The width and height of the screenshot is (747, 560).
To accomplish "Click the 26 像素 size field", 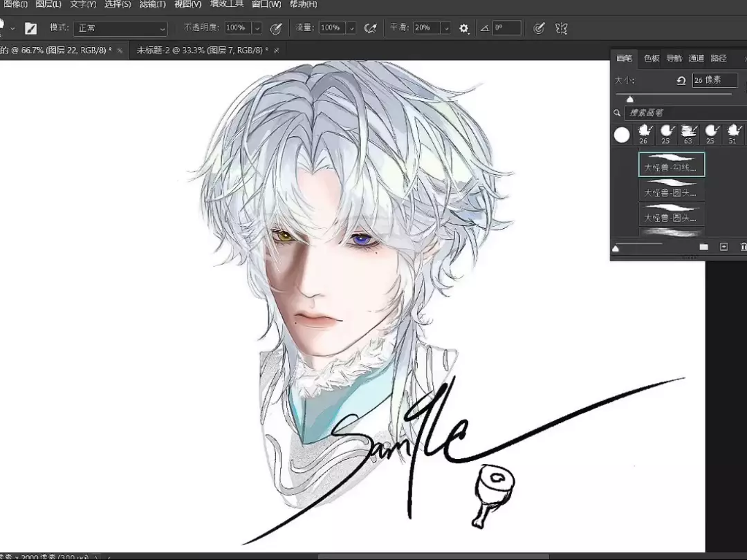I will click(715, 80).
